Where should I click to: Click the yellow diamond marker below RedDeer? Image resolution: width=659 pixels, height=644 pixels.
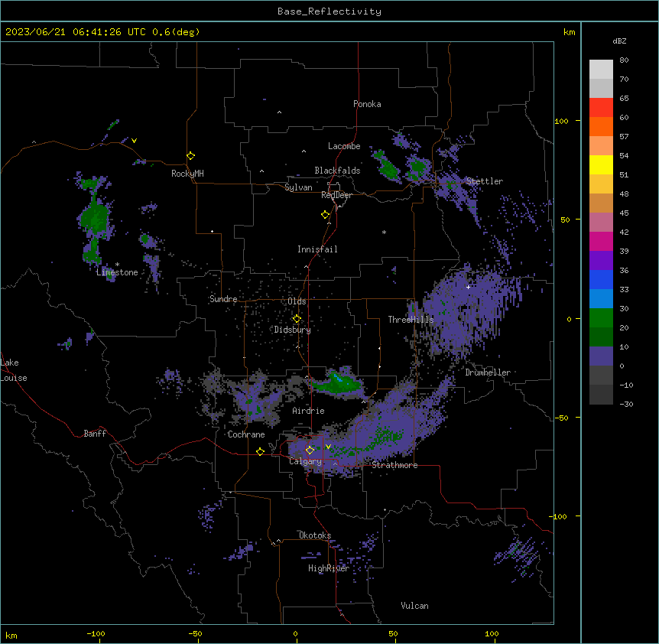pos(326,215)
